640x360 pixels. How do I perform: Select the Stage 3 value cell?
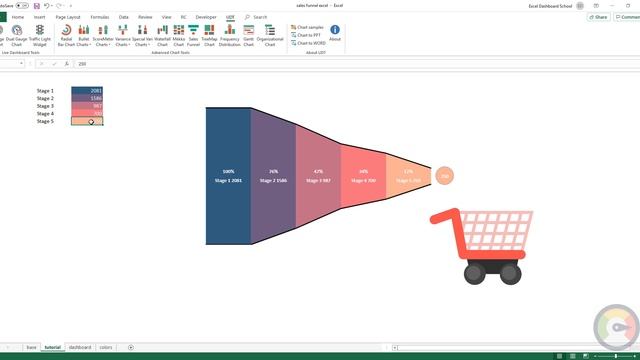[87, 106]
